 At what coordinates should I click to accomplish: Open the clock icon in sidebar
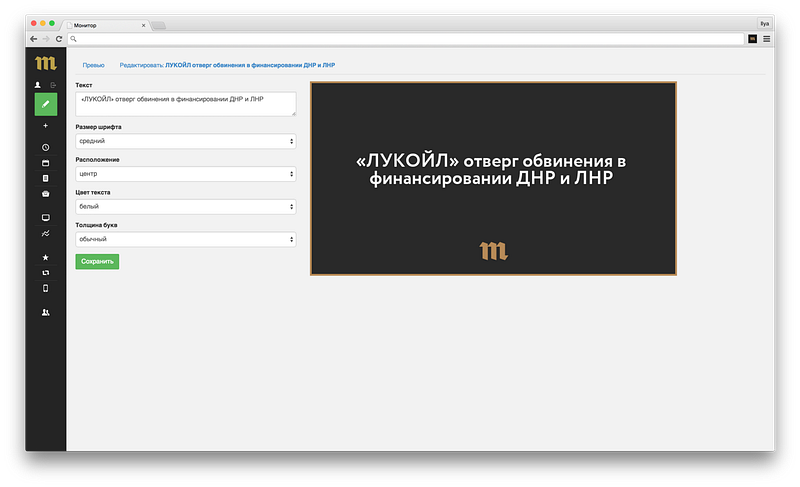(45, 147)
